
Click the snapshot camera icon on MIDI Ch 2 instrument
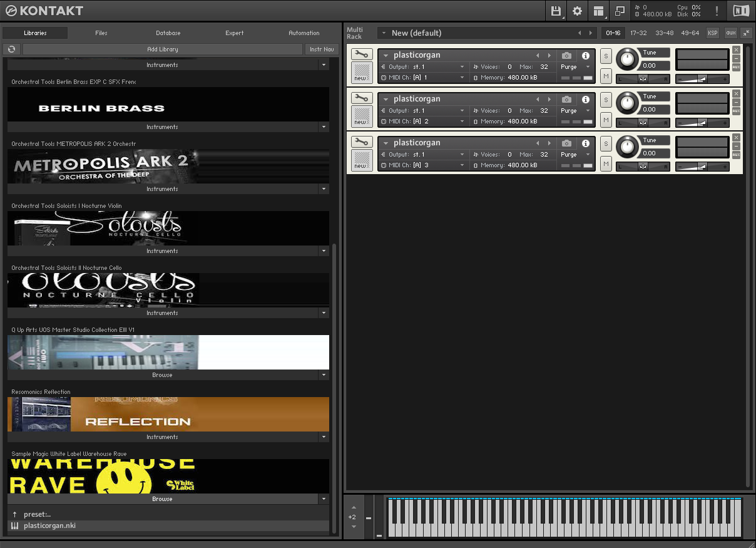click(566, 100)
